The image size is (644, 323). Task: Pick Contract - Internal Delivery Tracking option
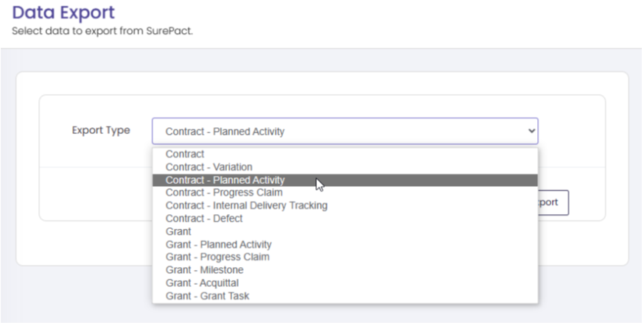coord(345,205)
